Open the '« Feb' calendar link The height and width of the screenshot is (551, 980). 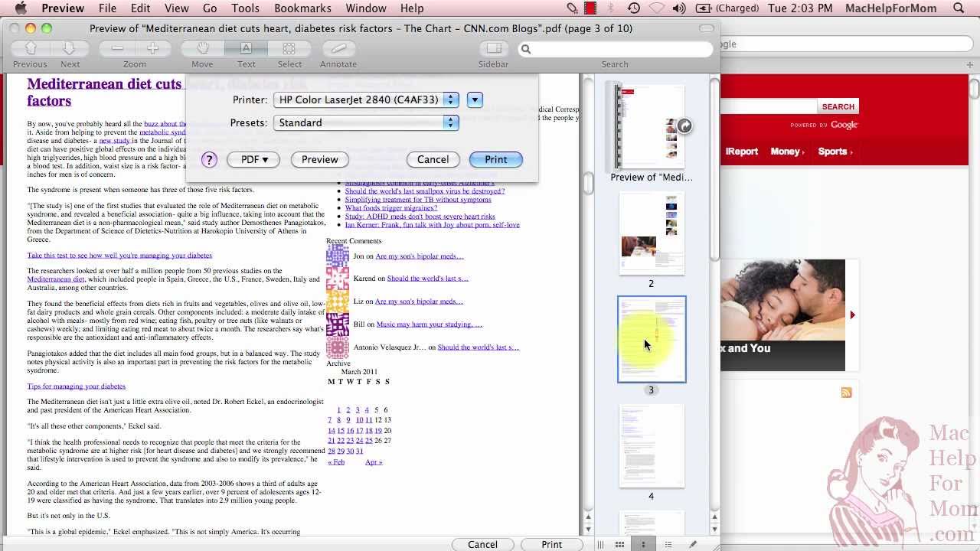(x=336, y=462)
